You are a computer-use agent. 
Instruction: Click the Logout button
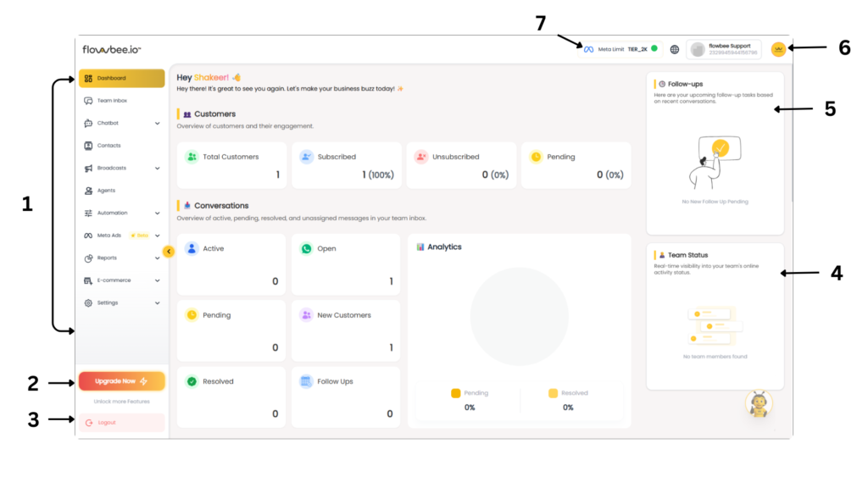[x=121, y=422]
